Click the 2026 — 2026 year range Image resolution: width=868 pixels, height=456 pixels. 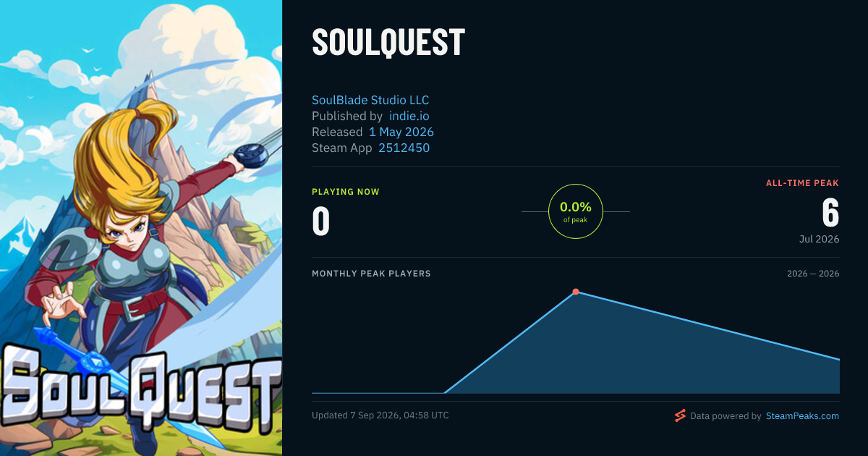[x=813, y=274]
